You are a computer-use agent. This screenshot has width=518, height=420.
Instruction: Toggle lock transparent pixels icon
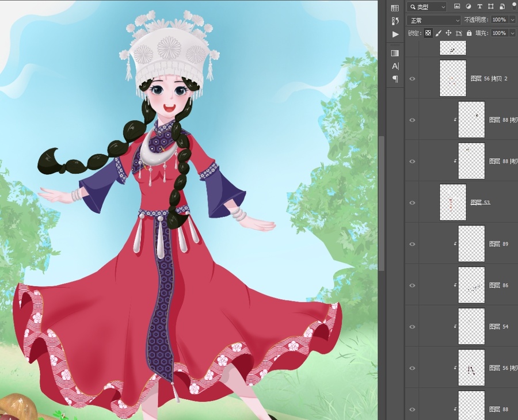[x=428, y=33]
